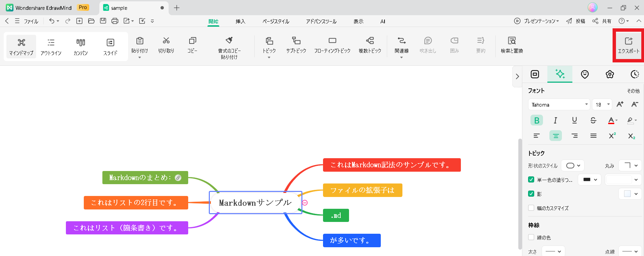Add a new Topic
Screen dimensions: 644x256
(269, 45)
